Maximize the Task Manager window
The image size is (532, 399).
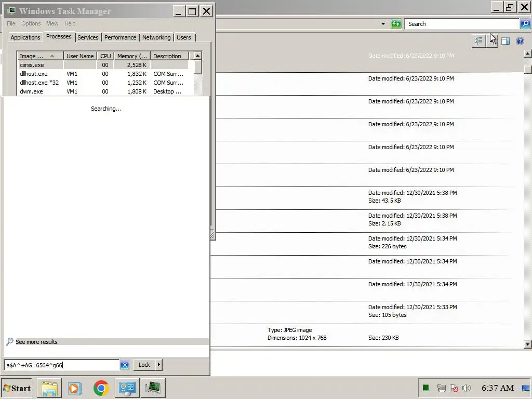coord(192,11)
